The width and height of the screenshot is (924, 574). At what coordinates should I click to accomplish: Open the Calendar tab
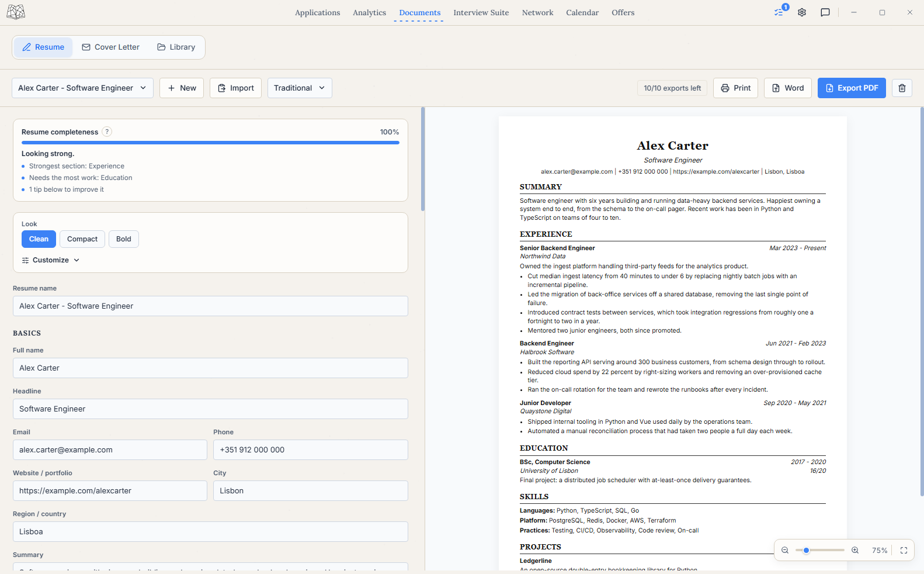(x=582, y=12)
